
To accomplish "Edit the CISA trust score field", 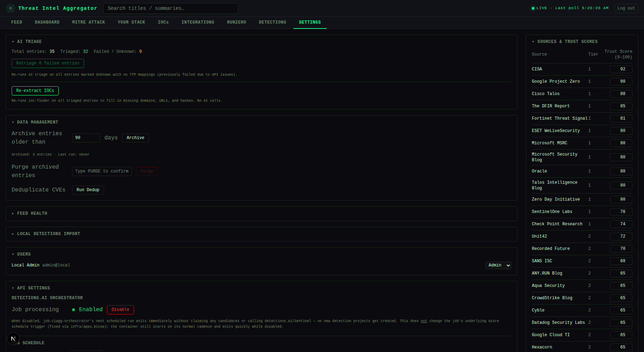I will point(621,69).
